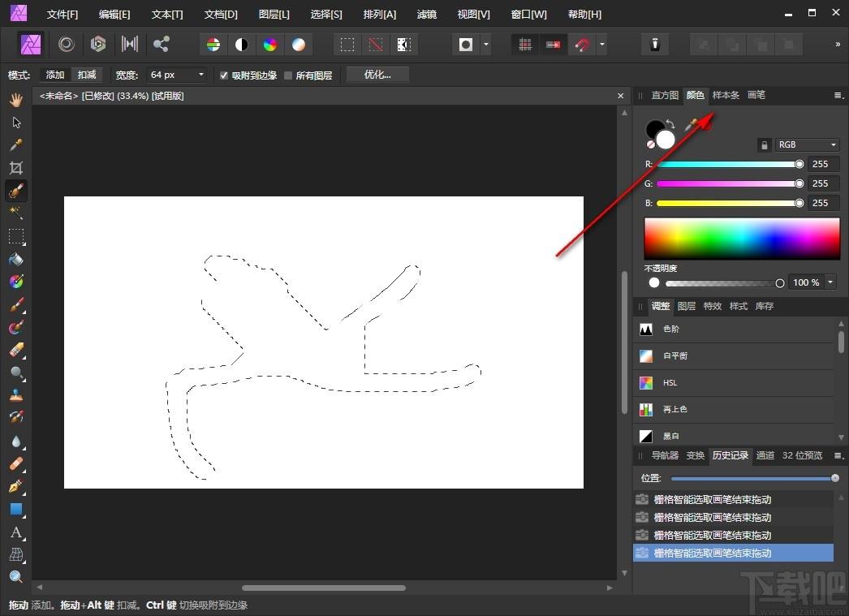This screenshot has height=616, width=849.
Task: Toggle the grid display button
Action: coord(524,45)
